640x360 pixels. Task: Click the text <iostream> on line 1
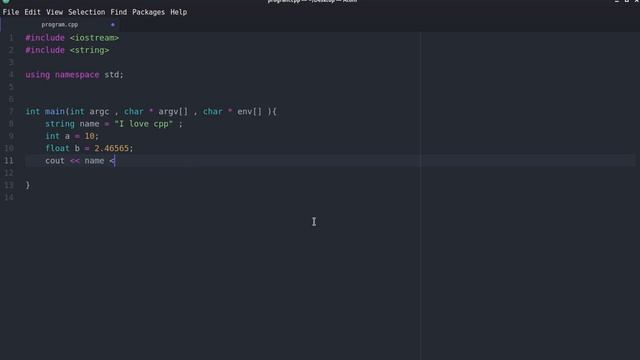click(94, 38)
